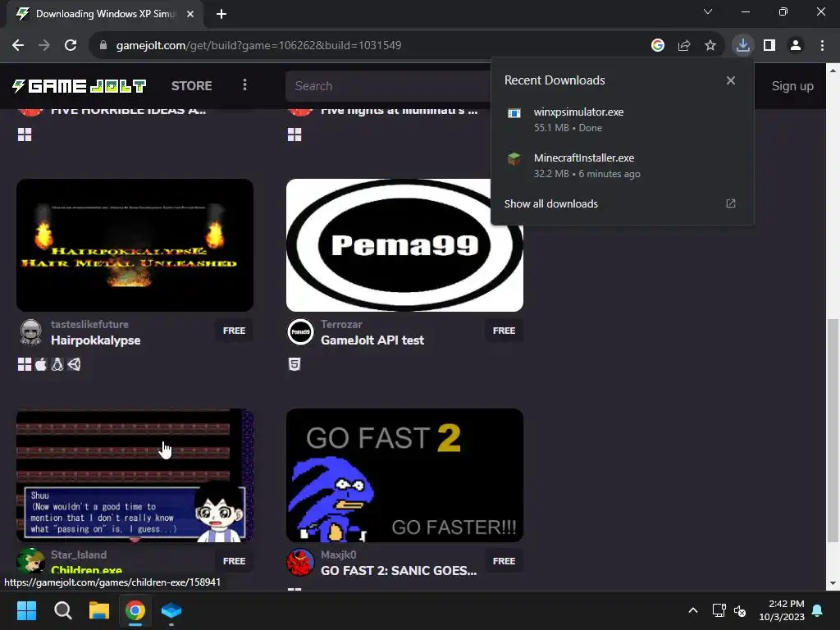The image size is (840, 630).
Task: Click FREE badge for GO FAST 2
Action: 504,561
